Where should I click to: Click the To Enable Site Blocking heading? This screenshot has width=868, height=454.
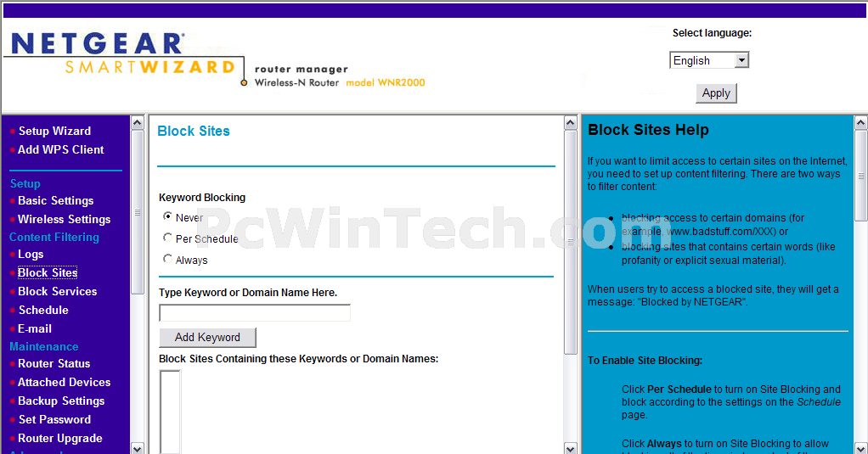[645, 361]
